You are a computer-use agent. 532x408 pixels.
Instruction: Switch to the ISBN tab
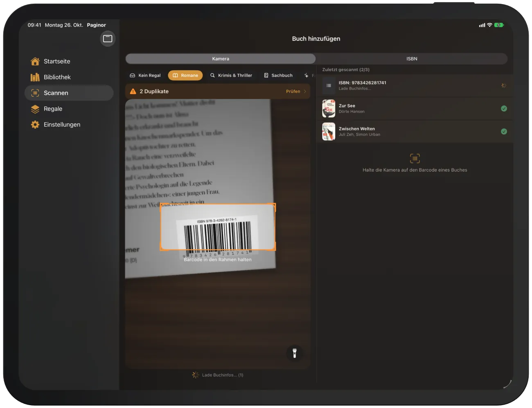(x=412, y=59)
